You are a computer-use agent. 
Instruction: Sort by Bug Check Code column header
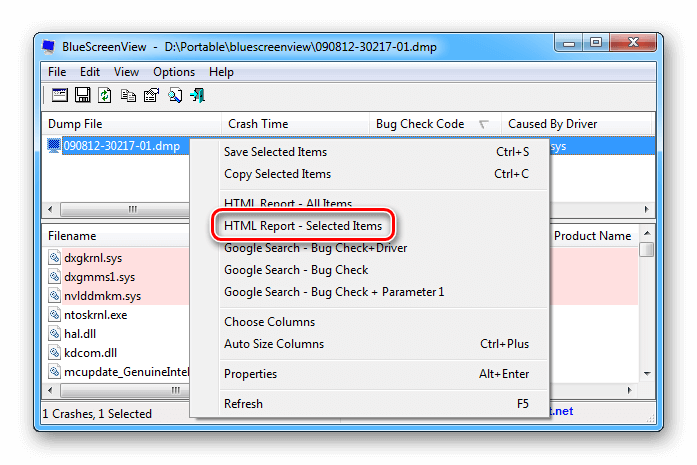(436, 124)
